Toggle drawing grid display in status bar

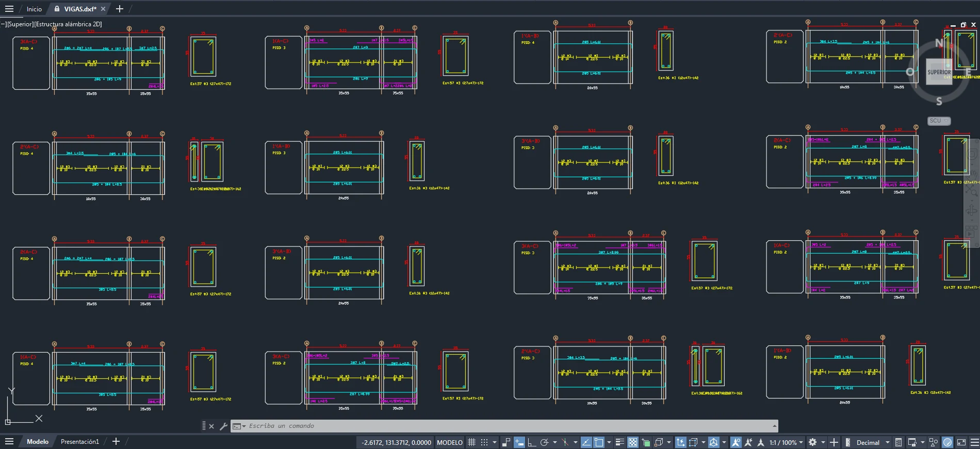coord(471,442)
